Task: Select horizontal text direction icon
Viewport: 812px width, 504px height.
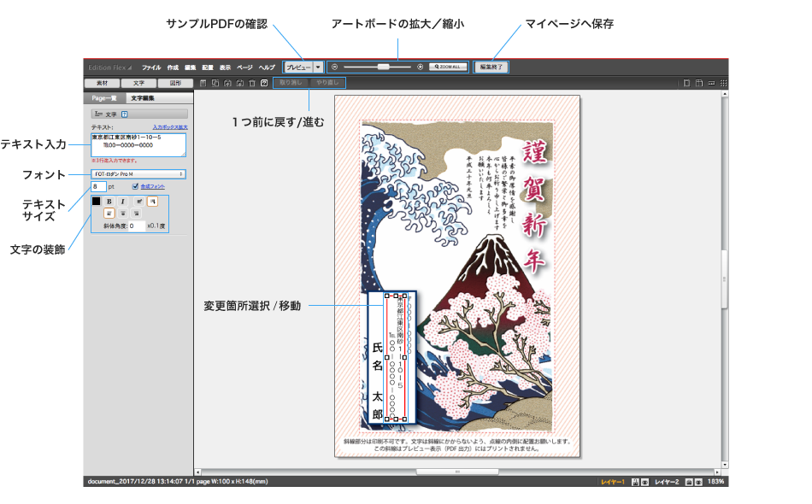Action: click(139, 202)
